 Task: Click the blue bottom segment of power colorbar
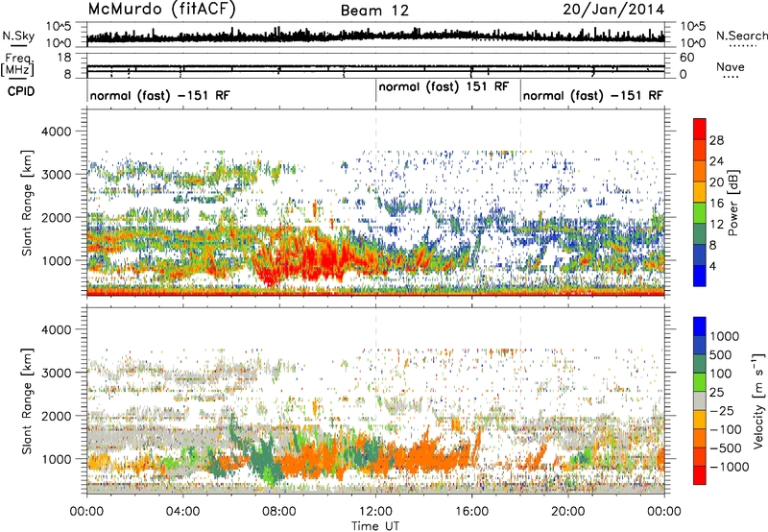[700, 276]
